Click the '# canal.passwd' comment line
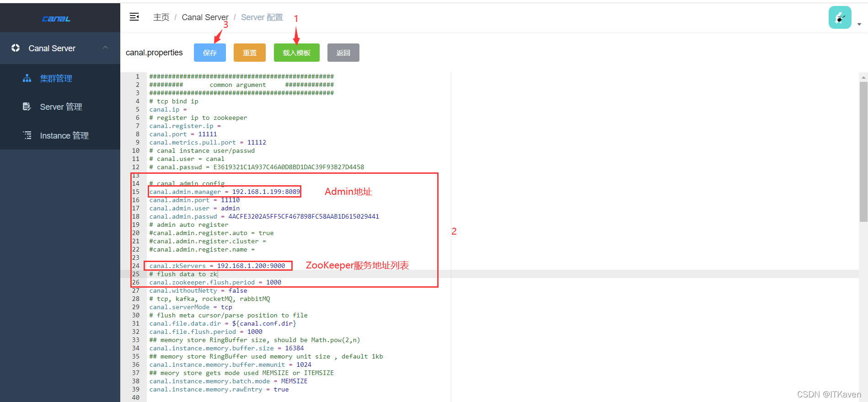Image resolution: width=868 pixels, height=402 pixels. 257,167
